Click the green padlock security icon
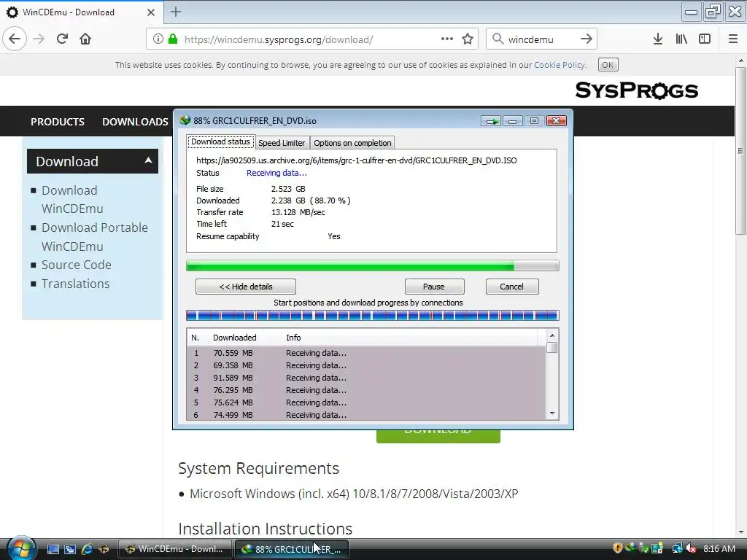Image resolution: width=747 pixels, height=560 pixels. 172,39
